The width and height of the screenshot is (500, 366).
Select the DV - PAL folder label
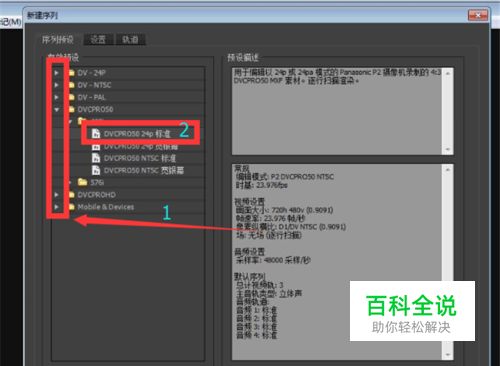[x=92, y=97]
